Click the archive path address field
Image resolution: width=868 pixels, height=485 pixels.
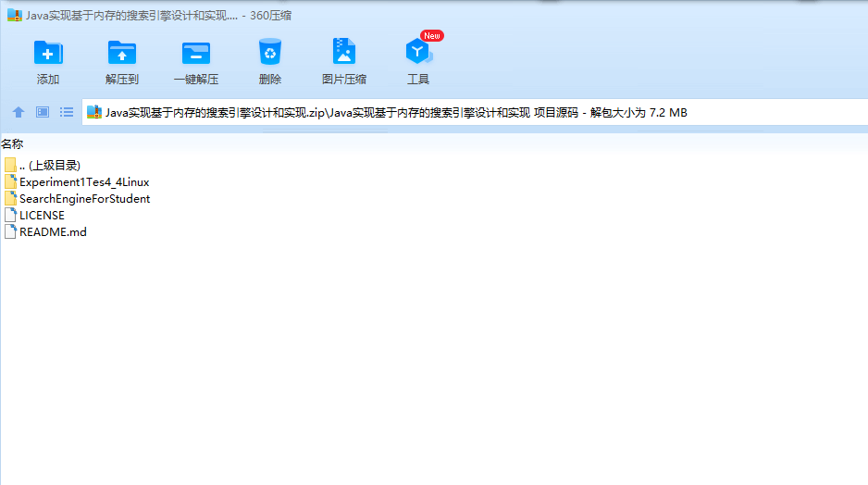[x=475, y=112]
